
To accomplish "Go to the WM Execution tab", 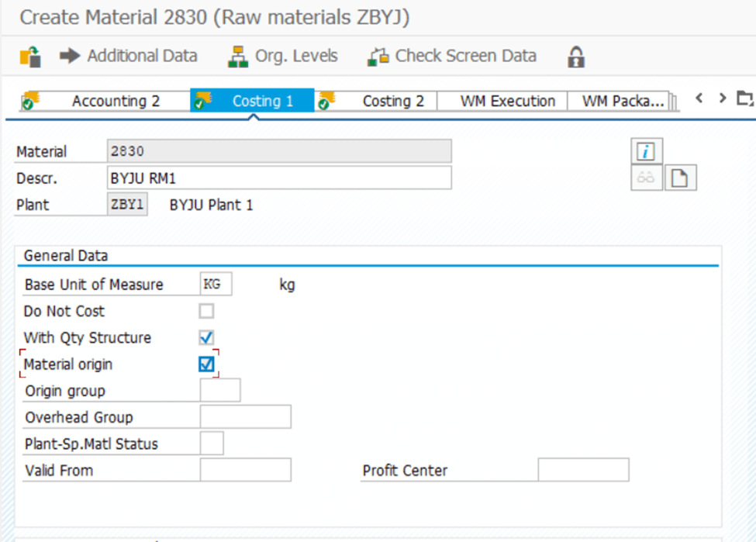I will pyautogui.click(x=507, y=101).
